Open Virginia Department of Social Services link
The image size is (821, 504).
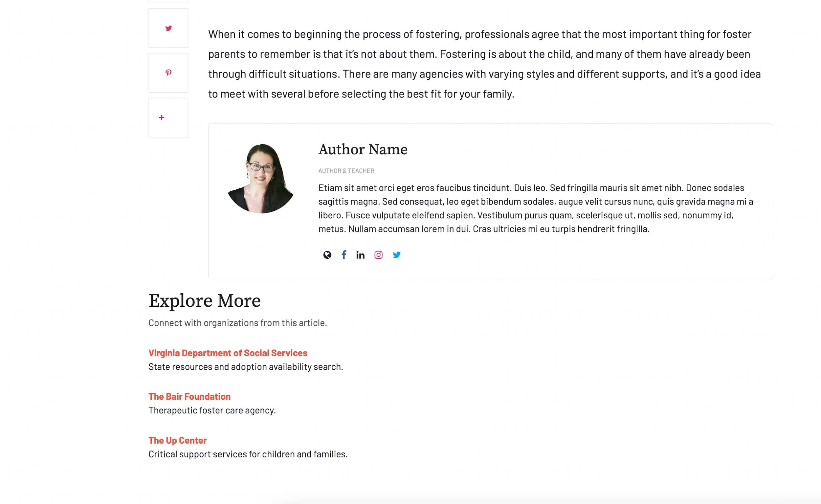pyautogui.click(x=228, y=353)
